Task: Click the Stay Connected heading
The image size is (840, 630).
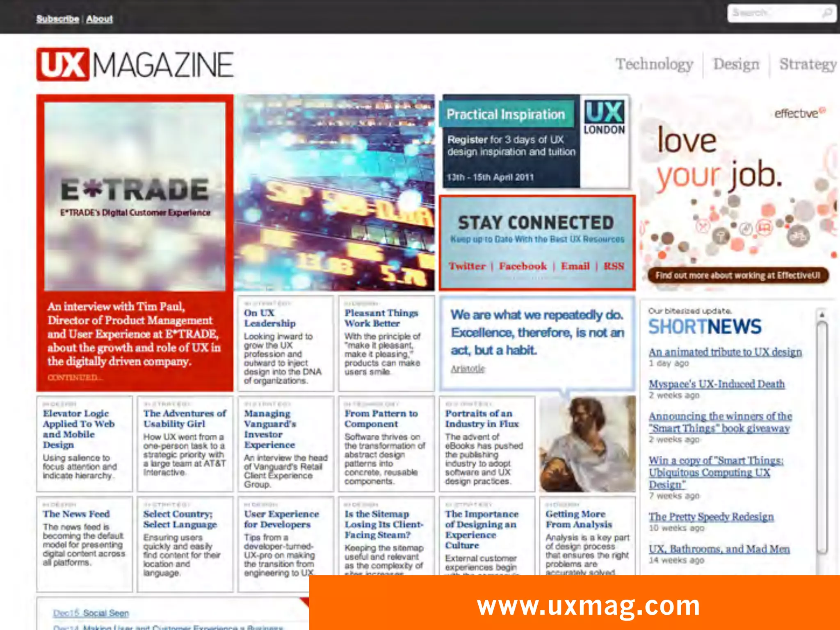Action: click(536, 223)
